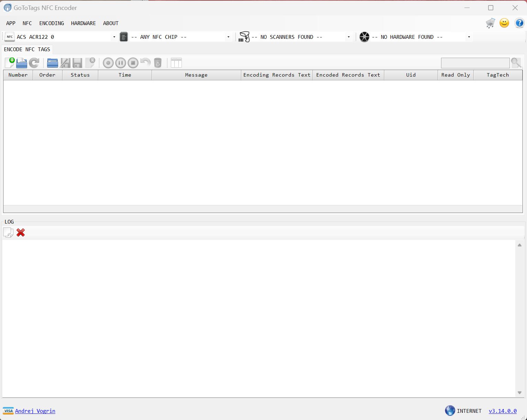Open the HARDWARE menu
The image size is (527, 420).
83,23
